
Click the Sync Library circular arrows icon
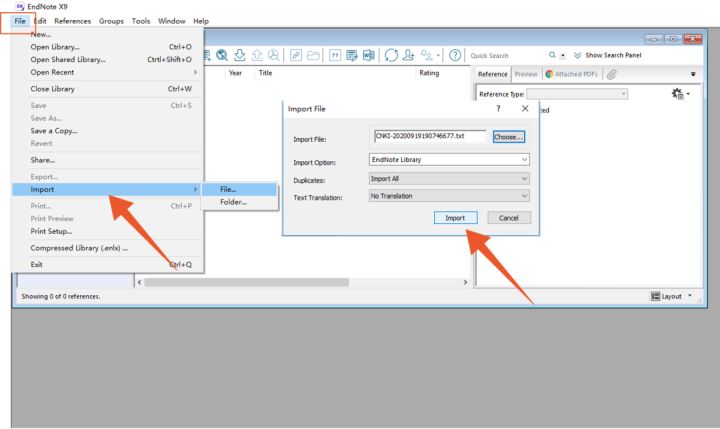[x=391, y=55]
